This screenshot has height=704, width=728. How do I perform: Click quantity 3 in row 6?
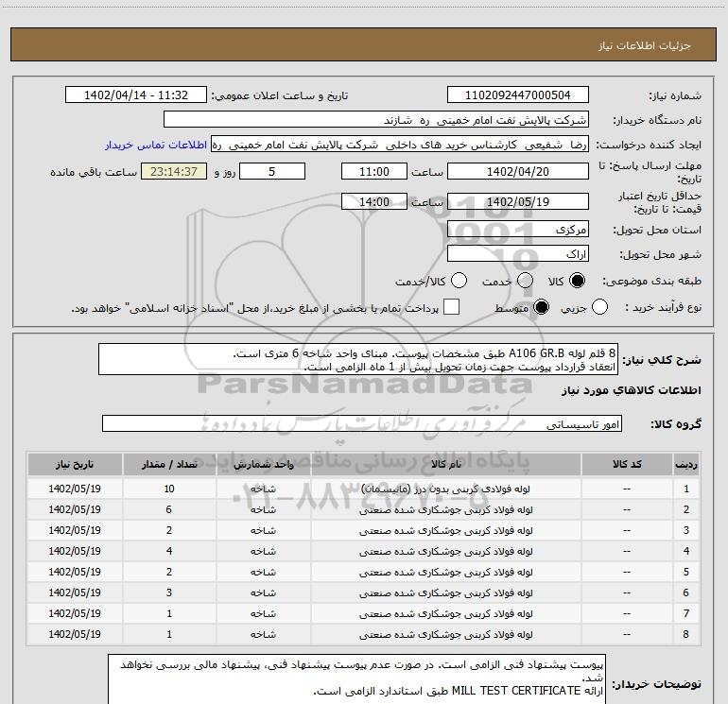169,592
